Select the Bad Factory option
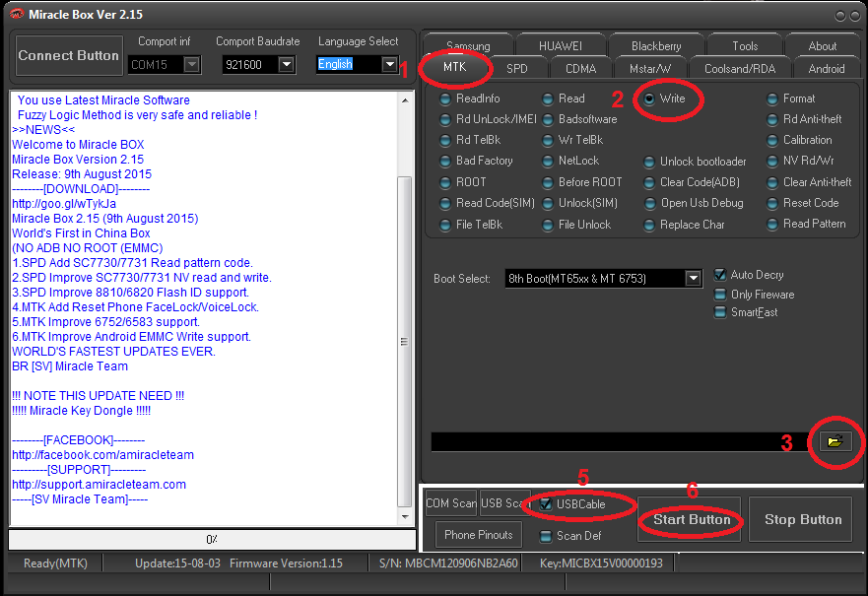This screenshot has width=868, height=596. pos(476,161)
